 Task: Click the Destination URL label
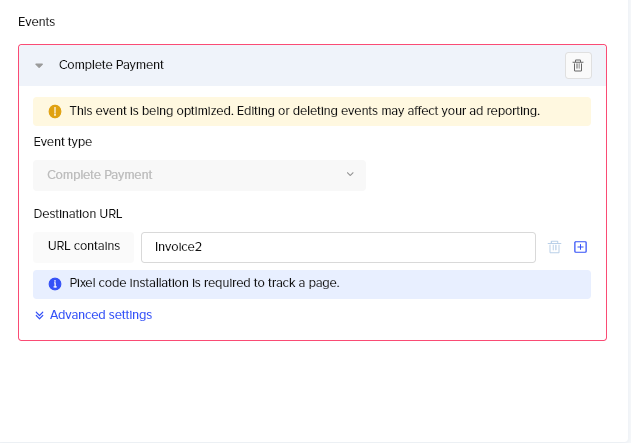(x=78, y=214)
